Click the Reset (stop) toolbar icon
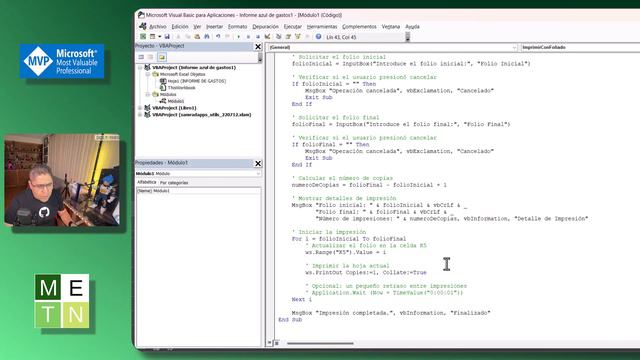Image resolution: width=640 pixels, height=360 pixels. (258, 37)
